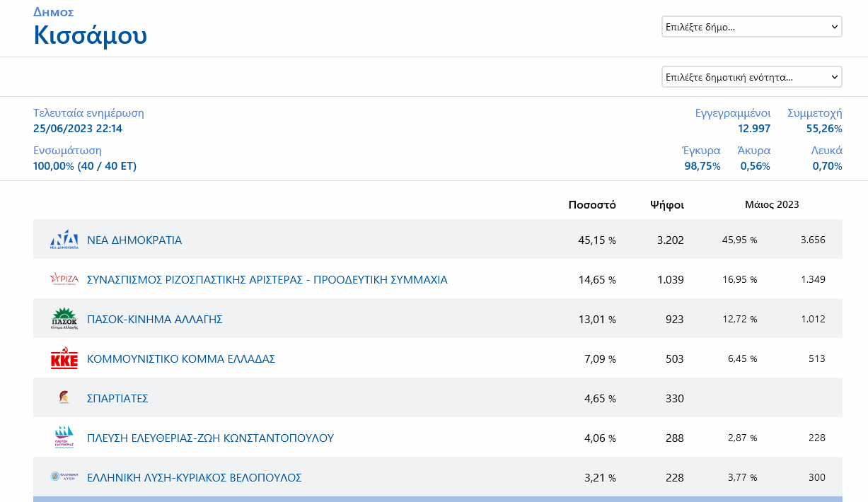
Task: Click the 'Μάιος 2023' column header
Action: pos(772,204)
